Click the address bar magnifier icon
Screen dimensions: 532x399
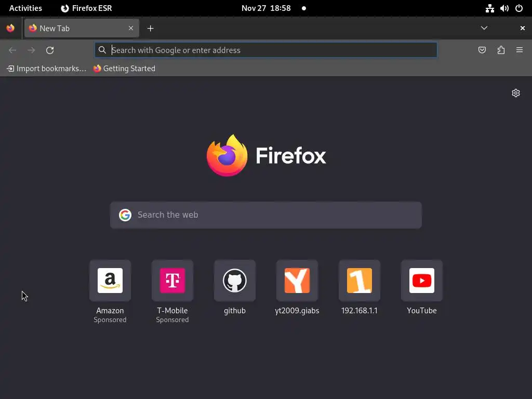[x=102, y=50]
